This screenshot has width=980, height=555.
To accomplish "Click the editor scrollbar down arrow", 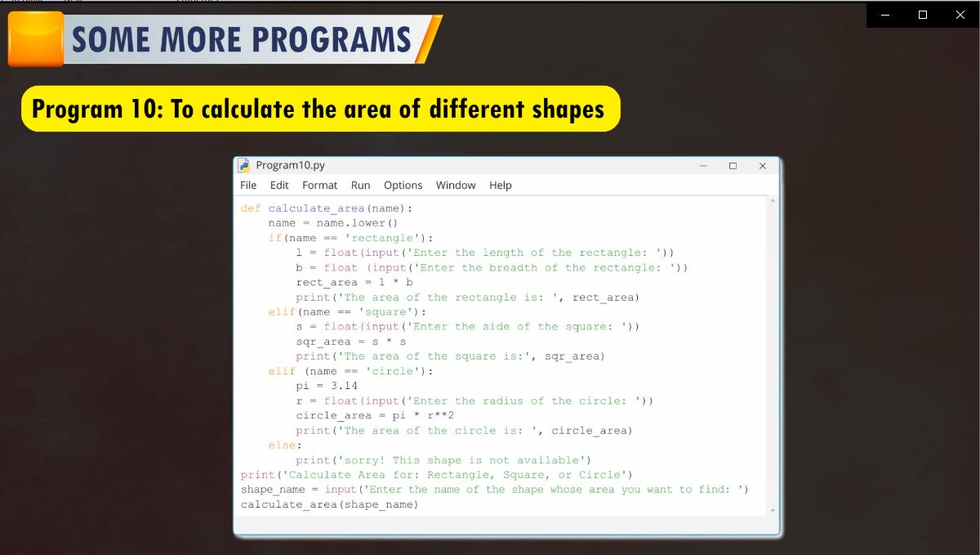I will click(x=773, y=511).
